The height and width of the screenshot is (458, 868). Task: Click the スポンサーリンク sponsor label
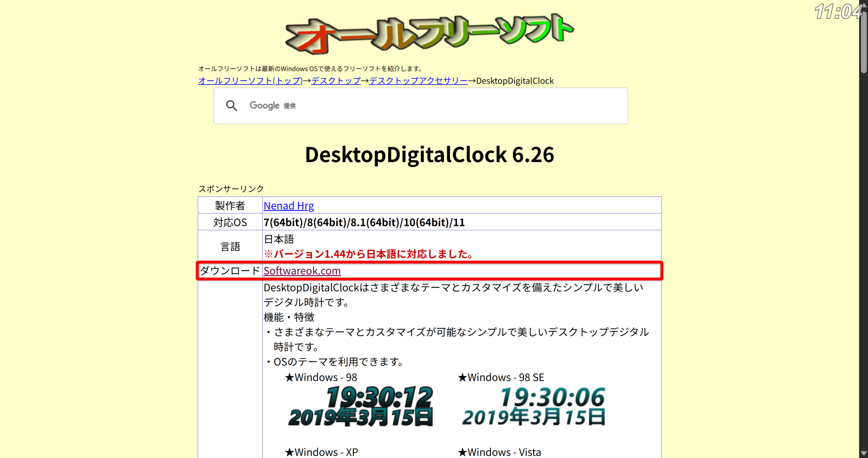click(x=231, y=189)
